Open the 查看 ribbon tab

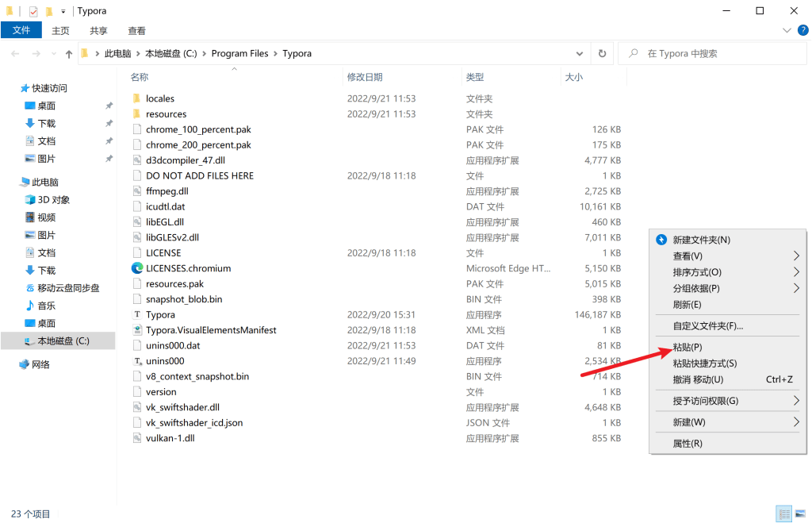pos(136,31)
